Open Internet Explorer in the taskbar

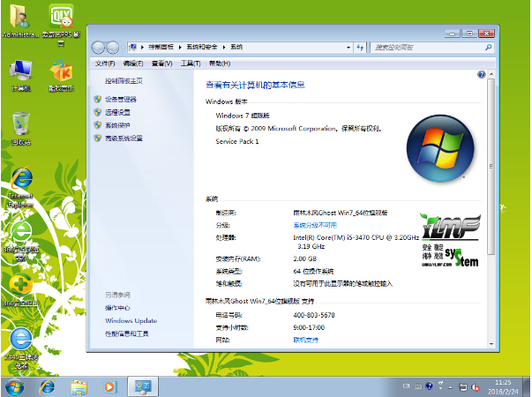(x=47, y=386)
